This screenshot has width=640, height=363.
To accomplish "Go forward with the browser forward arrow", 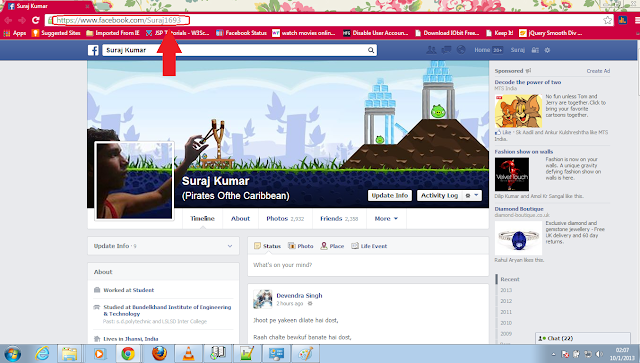I will pyautogui.click(x=22, y=20).
